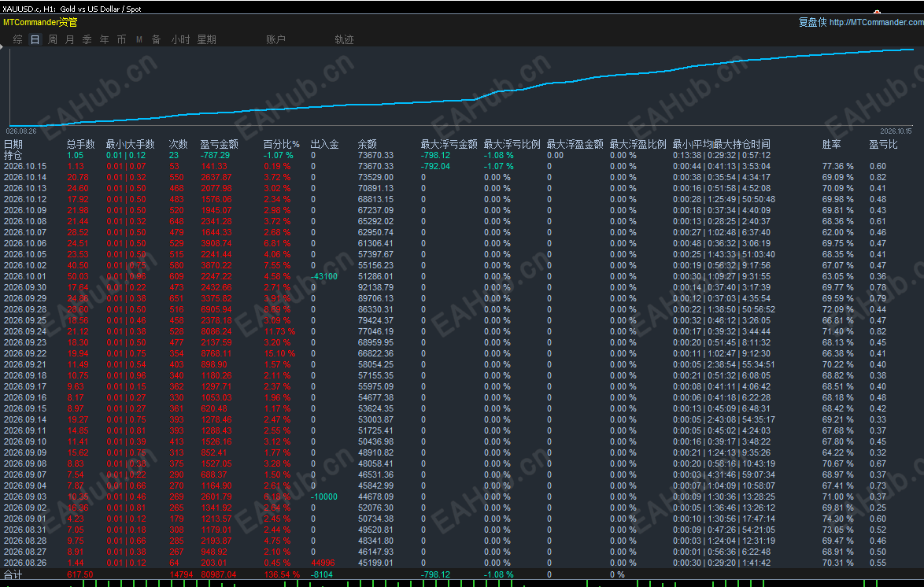Click the 最大浮亏比例 column header
924x587 pixels.
(512, 144)
